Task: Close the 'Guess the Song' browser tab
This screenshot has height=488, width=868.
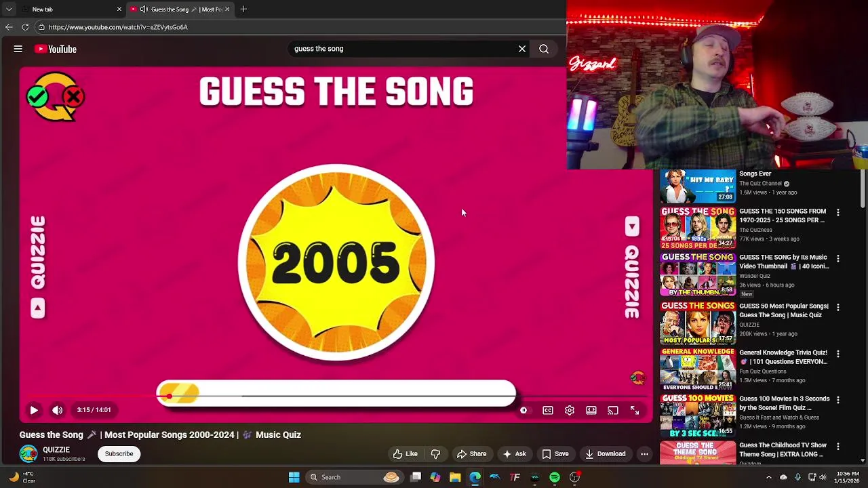Action: point(227,9)
